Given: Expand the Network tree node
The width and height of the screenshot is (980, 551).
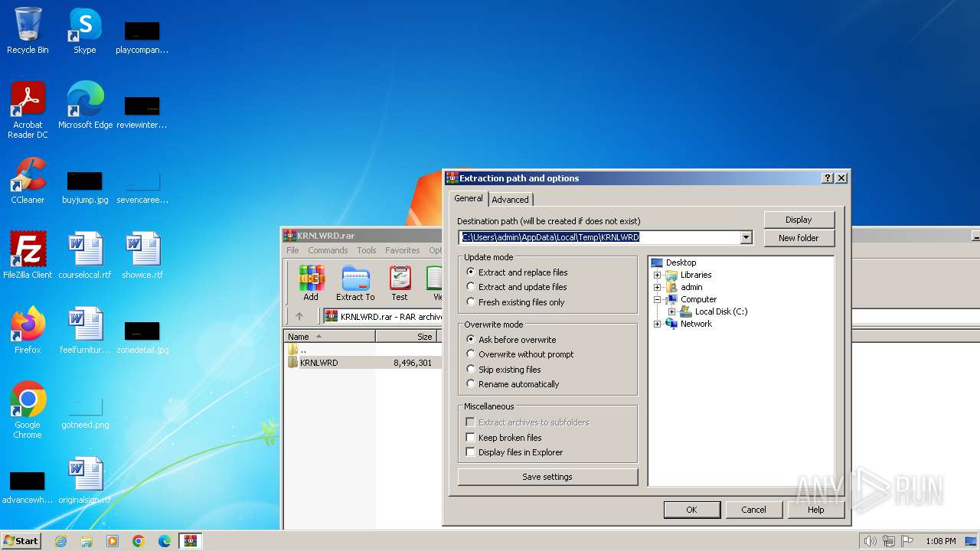Looking at the screenshot, I should tap(657, 324).
